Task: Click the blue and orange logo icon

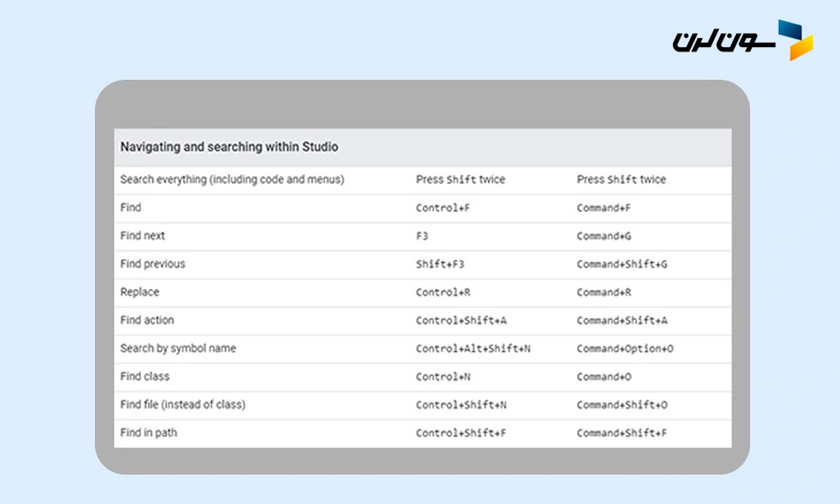Action: click(x=795, y=39)
